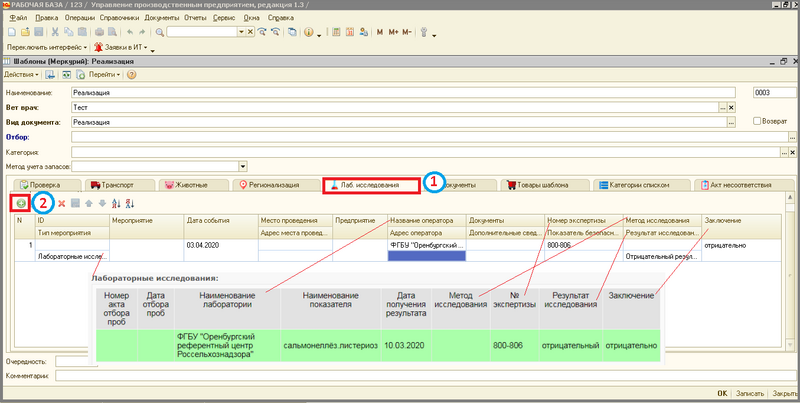Viewport: 800px width, 403px height.
Task: Open the search field dropdown arrow
Action: (x=241, y=32)
